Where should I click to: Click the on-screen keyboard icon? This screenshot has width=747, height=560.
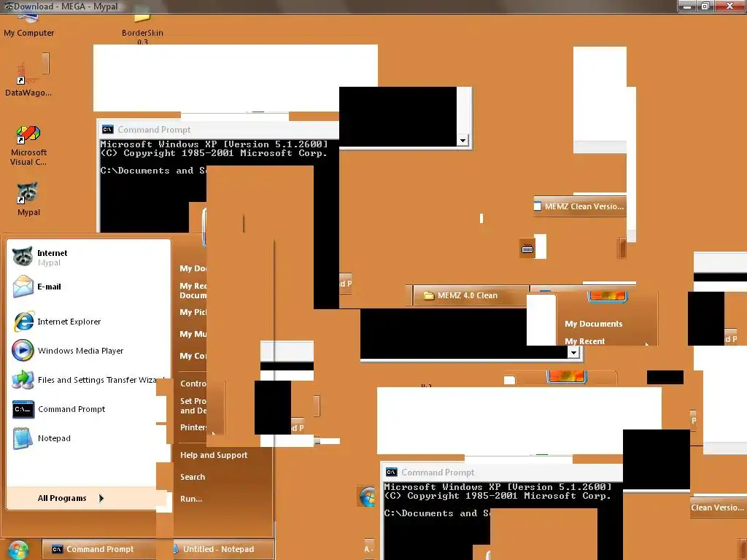527,249
